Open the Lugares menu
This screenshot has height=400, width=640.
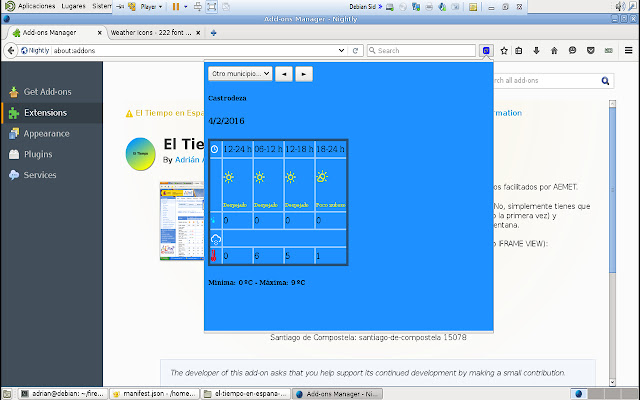73,6
